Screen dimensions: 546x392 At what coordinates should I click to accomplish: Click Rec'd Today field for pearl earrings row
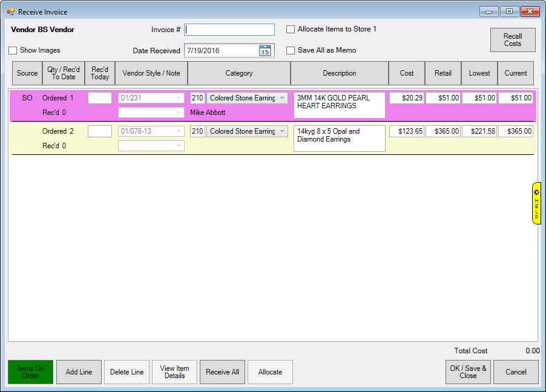100,98
